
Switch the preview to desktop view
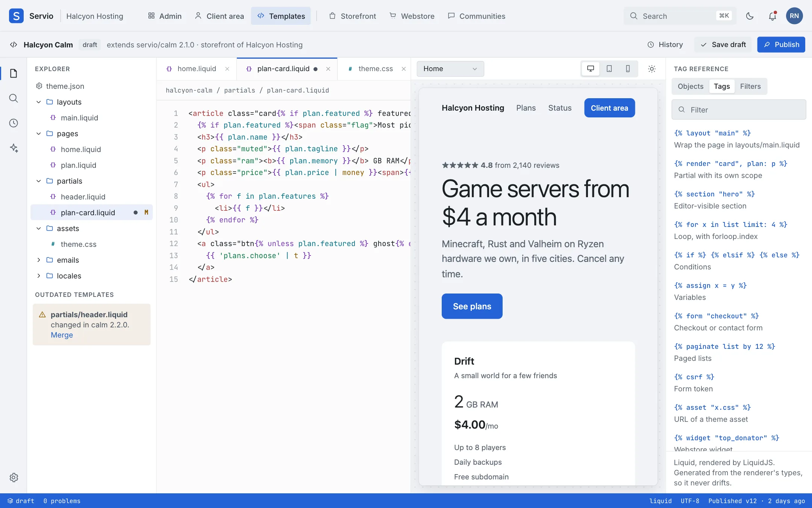(591, 68)
